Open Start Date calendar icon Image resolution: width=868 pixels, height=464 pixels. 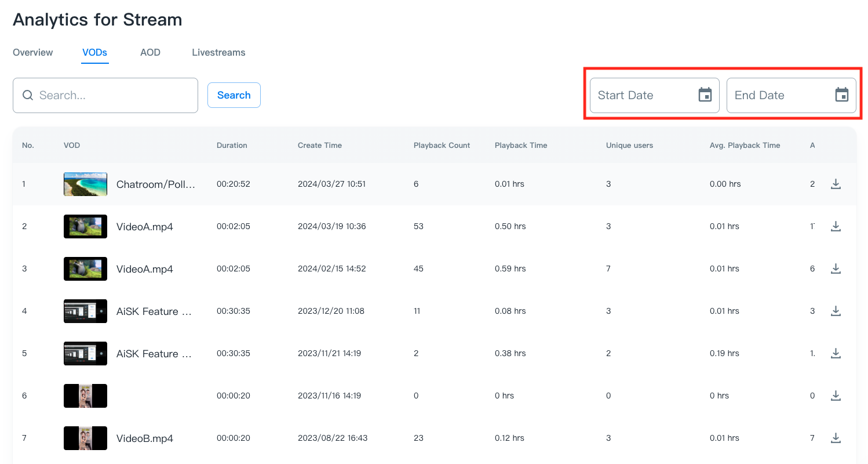pos(705,95)
